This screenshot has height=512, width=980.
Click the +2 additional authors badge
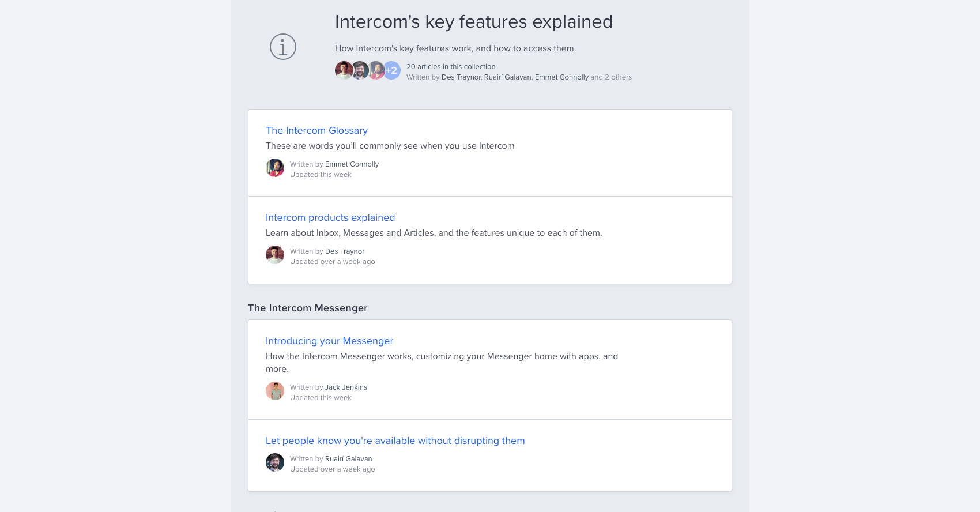pos(392,70)
